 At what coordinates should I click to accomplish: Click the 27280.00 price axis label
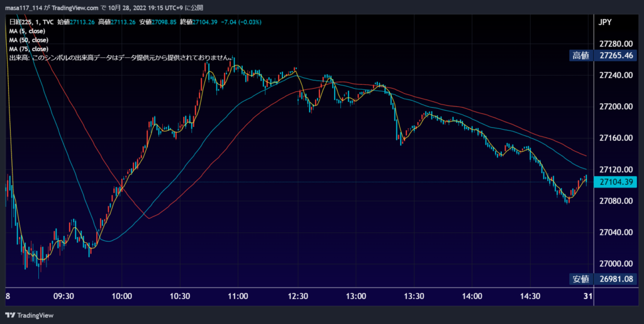[x=616, y=44]
